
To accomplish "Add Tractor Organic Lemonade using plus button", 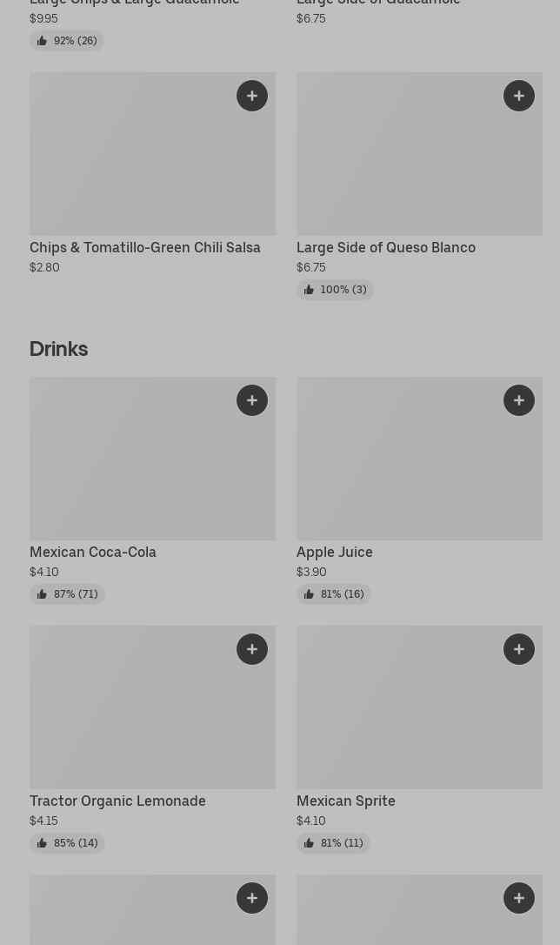I will 252,649.
